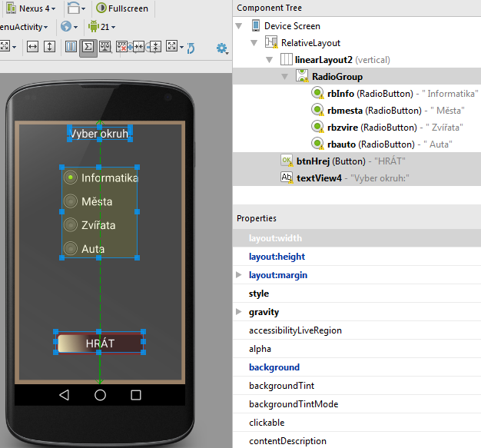The image size is (481, 448).
Task: Click Android back navigation icon in preview
Action: [65, 395]
